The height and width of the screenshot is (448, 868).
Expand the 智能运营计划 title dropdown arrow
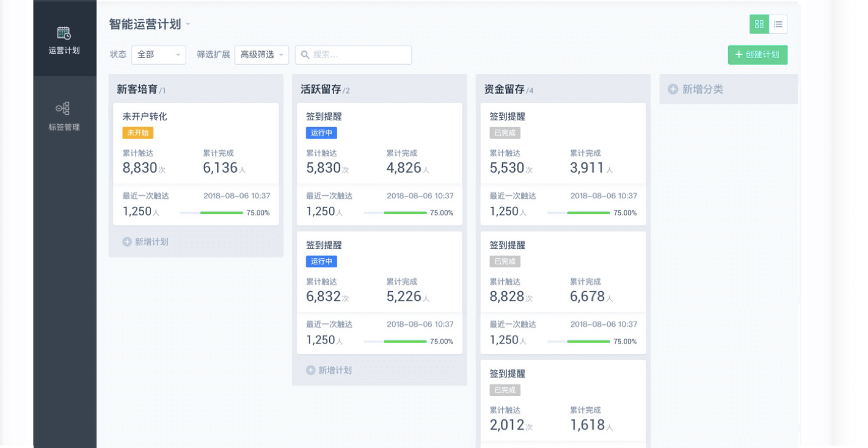(x=188, y=24)
